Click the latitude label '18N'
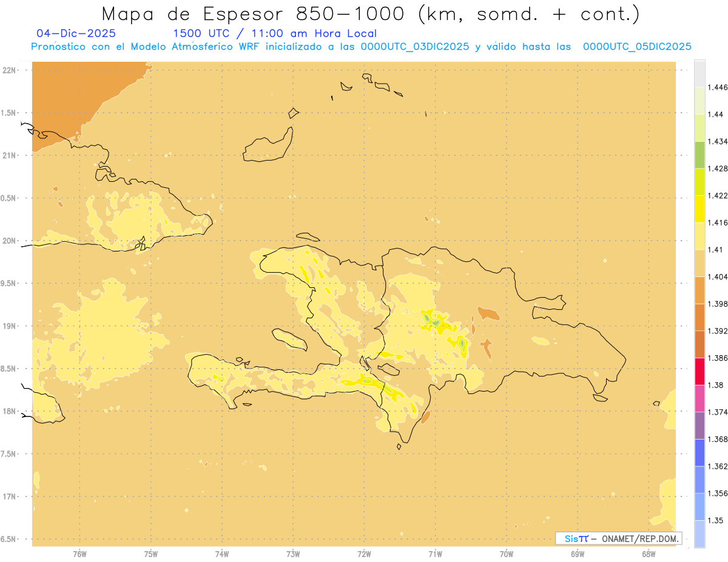728x562 pixels. (x=9, y=411)
